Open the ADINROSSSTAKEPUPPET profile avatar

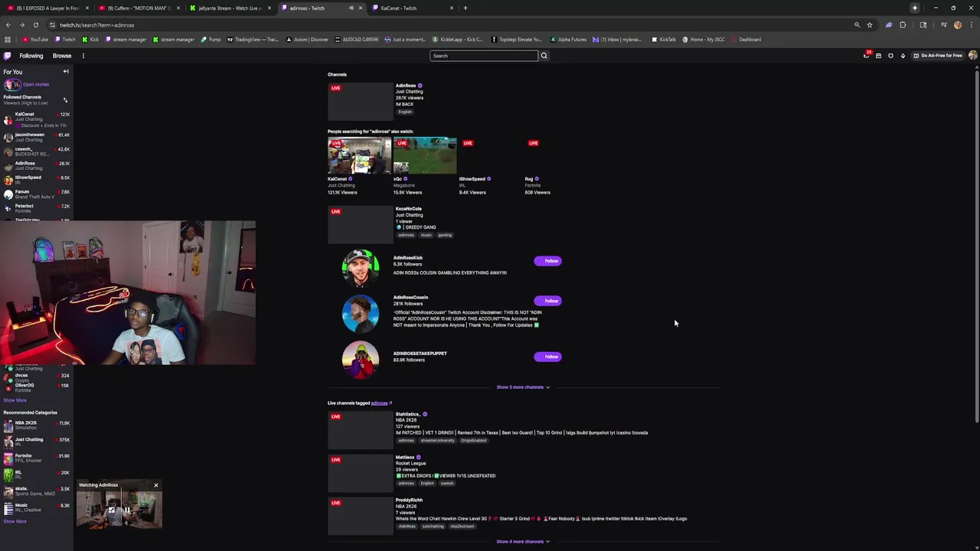pos(360,360)
